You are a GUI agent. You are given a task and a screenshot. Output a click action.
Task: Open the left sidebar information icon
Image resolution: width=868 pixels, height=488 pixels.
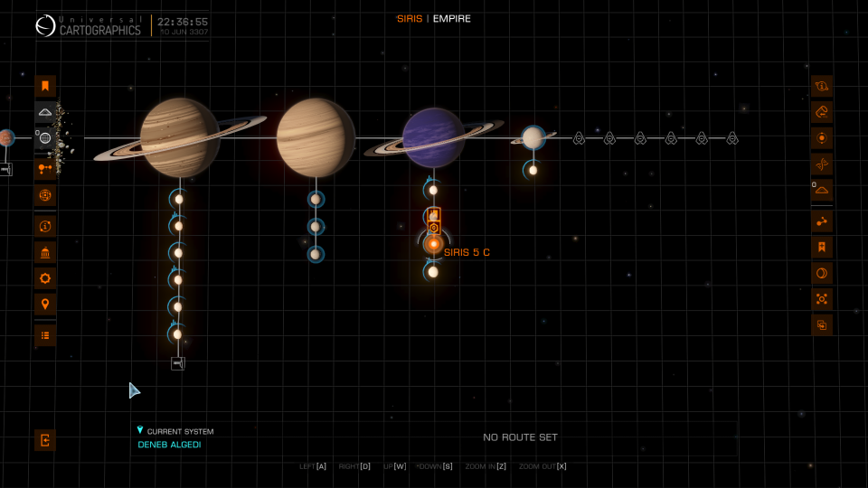click(x=45, y=226)
